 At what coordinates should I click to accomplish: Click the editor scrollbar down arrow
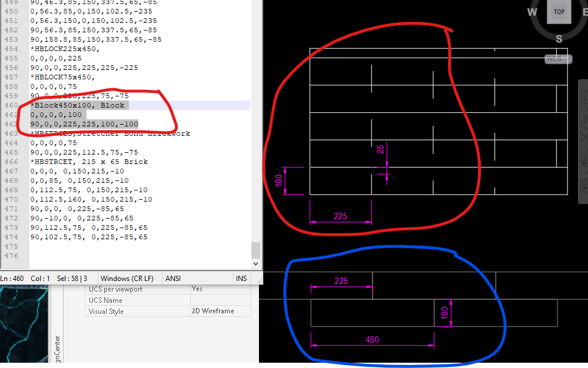point(255,263)
